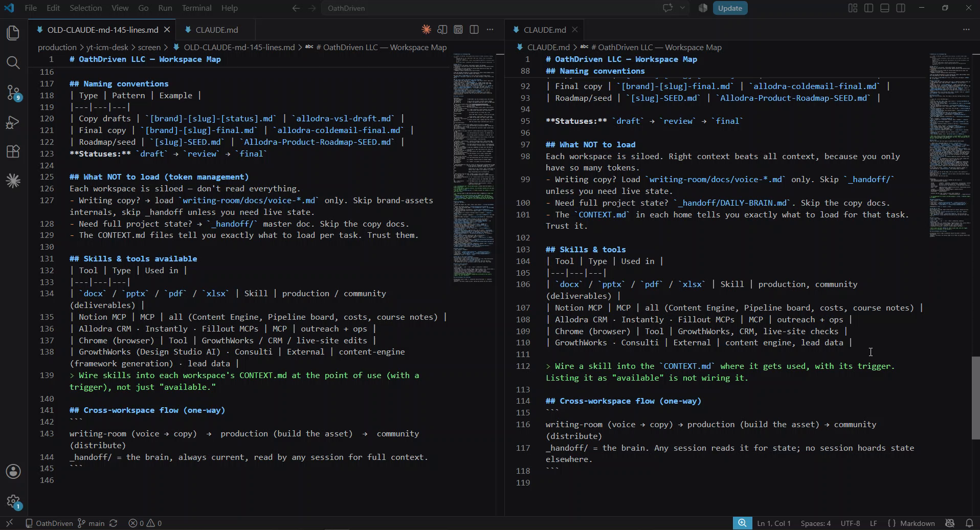Click 'Spaces: 4' indentation status item
This screenshot has height=530, width=980.
click(x=815, y=523)
